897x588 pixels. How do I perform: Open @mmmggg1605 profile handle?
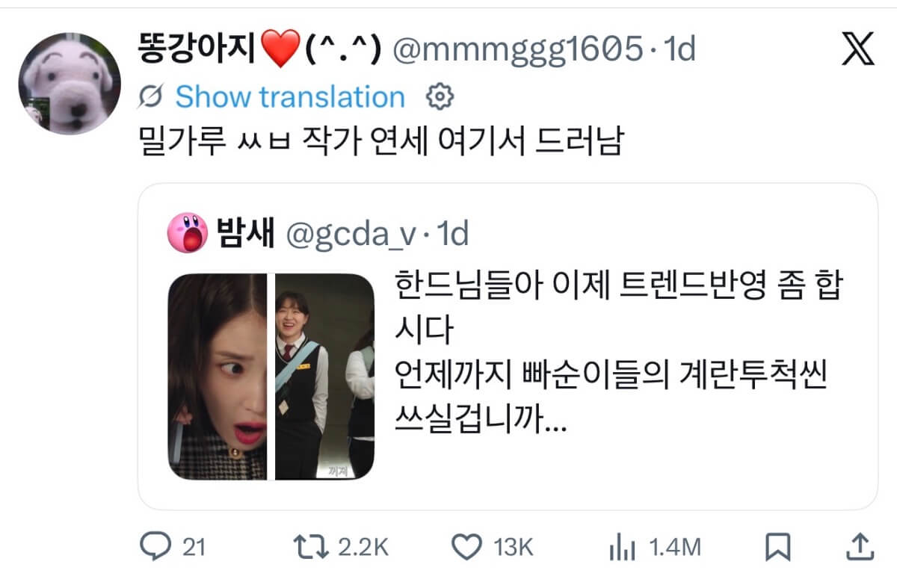[517, 50]
